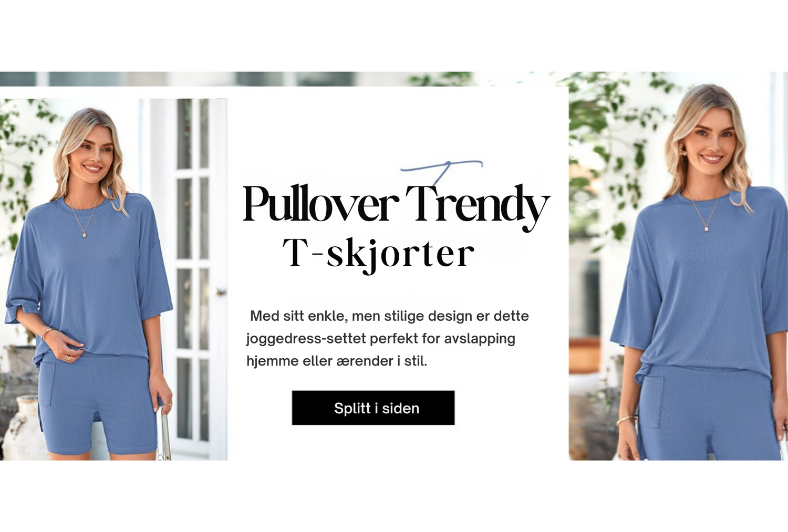Click the necklace pendant on the left model
The height and width of the screenshot is (532, 788).
[x=84, y=234]
